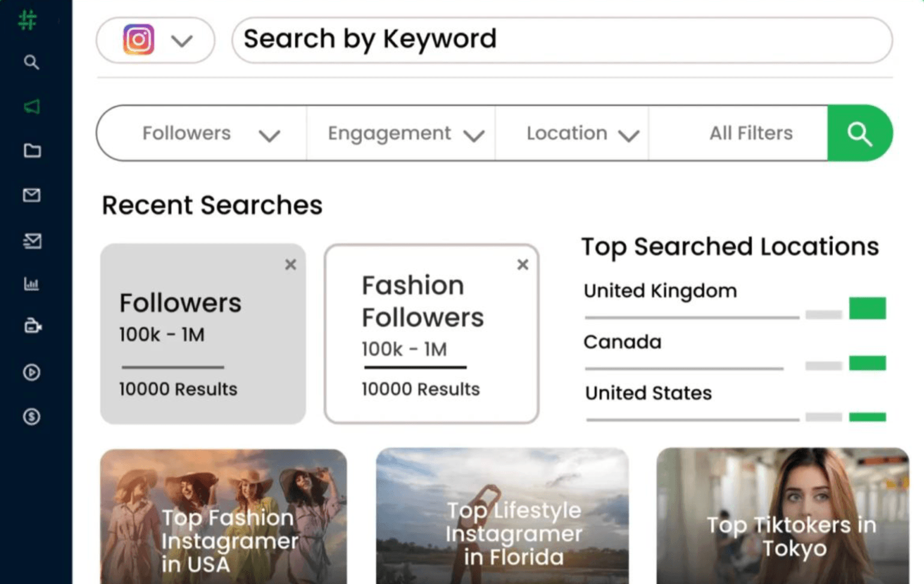Open the folder icon in sidebar
924x584 pixels.
click(x=32, y=150)
